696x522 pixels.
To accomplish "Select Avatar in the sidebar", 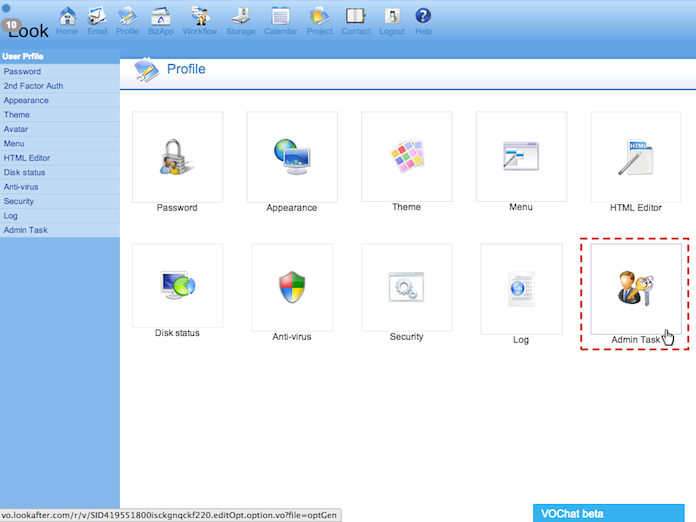I will click(x=60, y=129).
